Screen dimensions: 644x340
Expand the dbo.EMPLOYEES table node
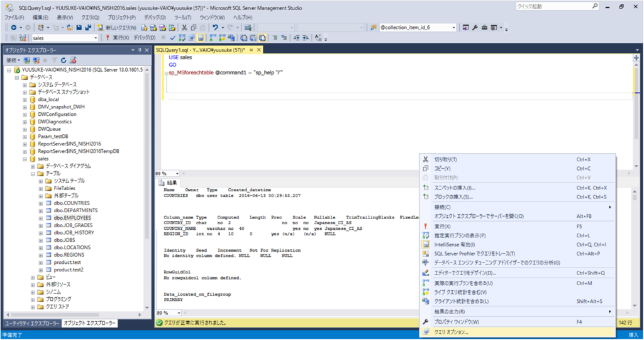point(41,218)
